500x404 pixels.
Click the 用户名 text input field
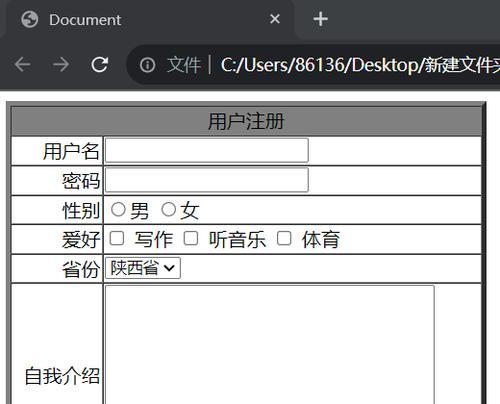pos(207,151)
